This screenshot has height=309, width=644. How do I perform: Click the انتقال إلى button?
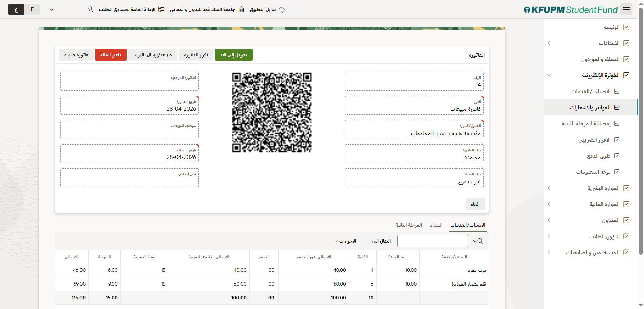[381, 241]
